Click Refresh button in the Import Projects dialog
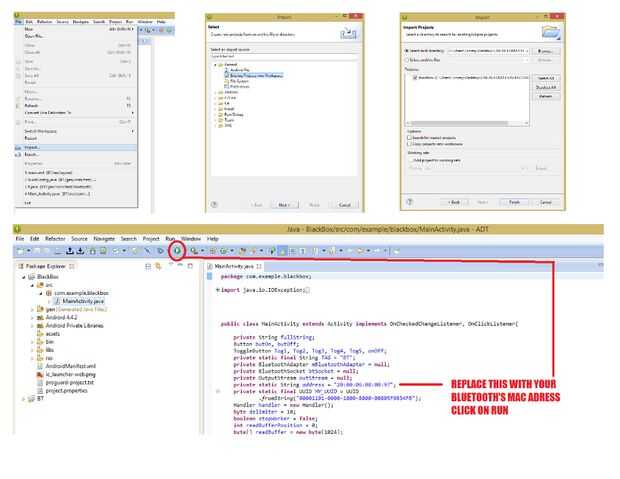620x479 pixels. (546, 96)
